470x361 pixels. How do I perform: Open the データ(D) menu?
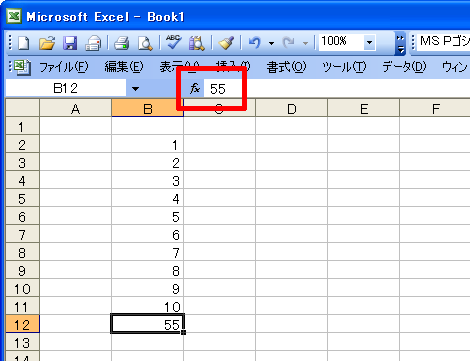tap(404, 67)
